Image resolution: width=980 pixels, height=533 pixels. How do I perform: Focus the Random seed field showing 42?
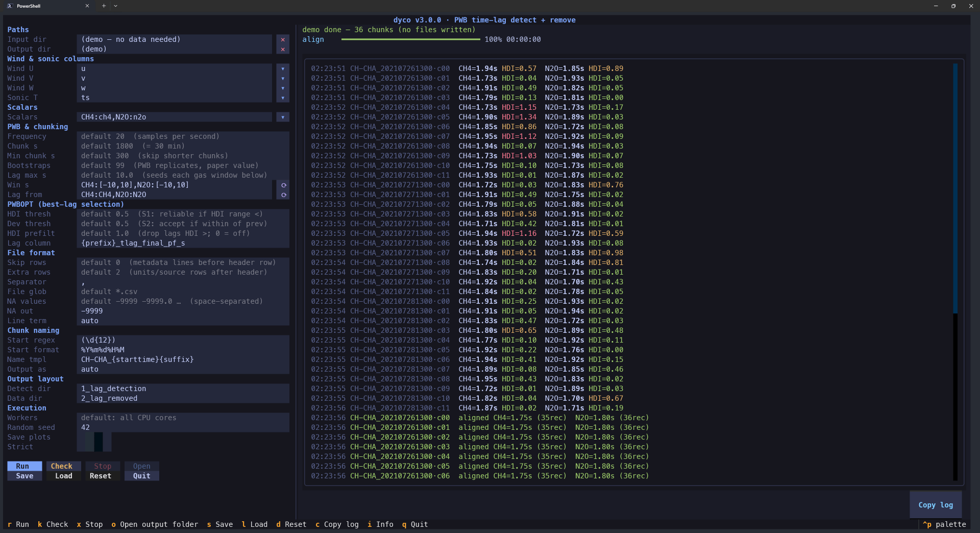[183, 427]
